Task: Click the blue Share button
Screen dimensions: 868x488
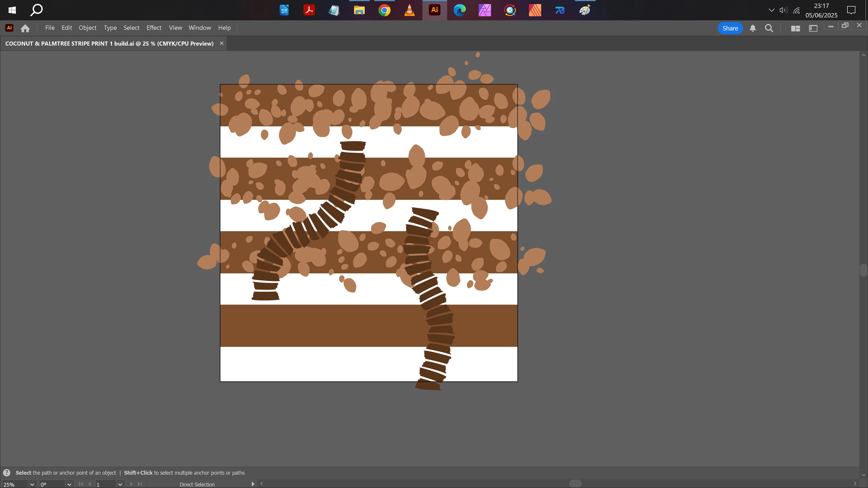Action: [730, 28]
